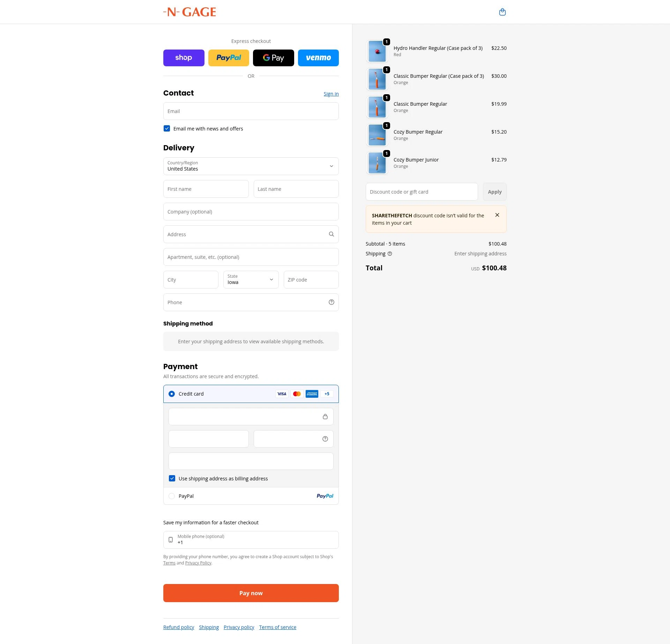This screenshot has height=644, width=670.
Task: Click the Sign in link
Action: click(x=331, y=94)
